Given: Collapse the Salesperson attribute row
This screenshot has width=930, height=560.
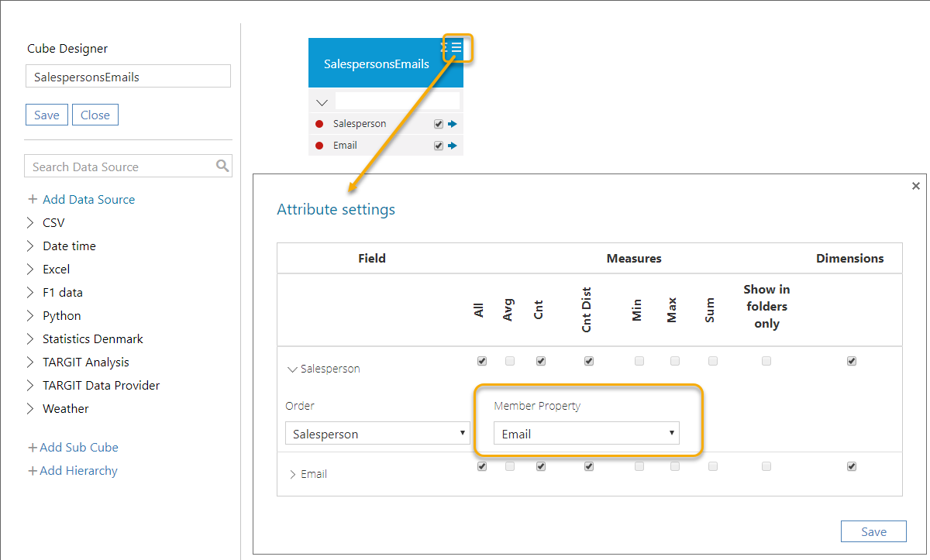Looking at the screenshot, I should (x=292, y=369).
